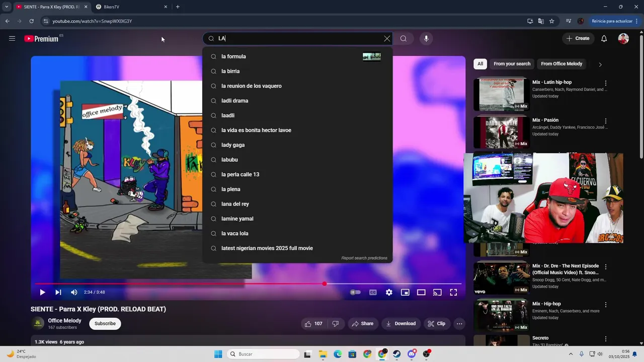Start voice search with microphone icon
The width and height of the screenshot is (644, 362).
pyautogui.click(x=426, y=39)
